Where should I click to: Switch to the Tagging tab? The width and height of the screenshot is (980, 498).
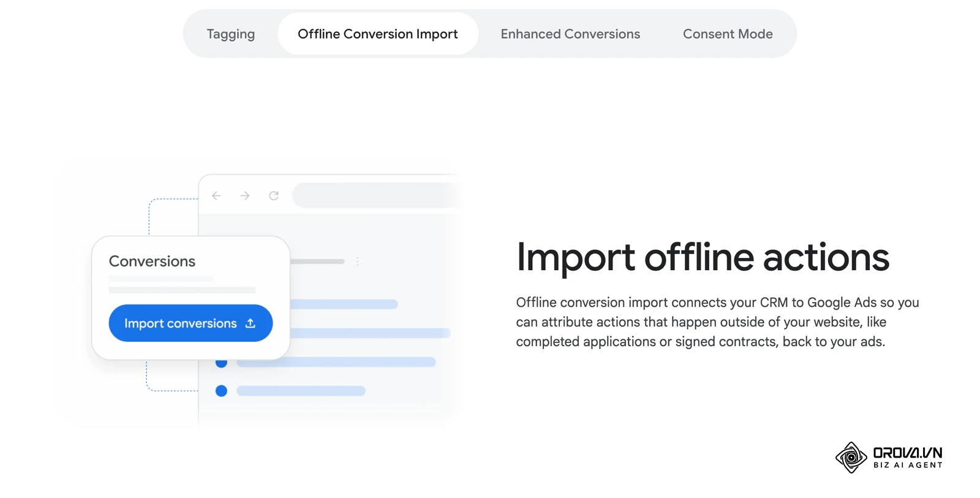point(230,34)
